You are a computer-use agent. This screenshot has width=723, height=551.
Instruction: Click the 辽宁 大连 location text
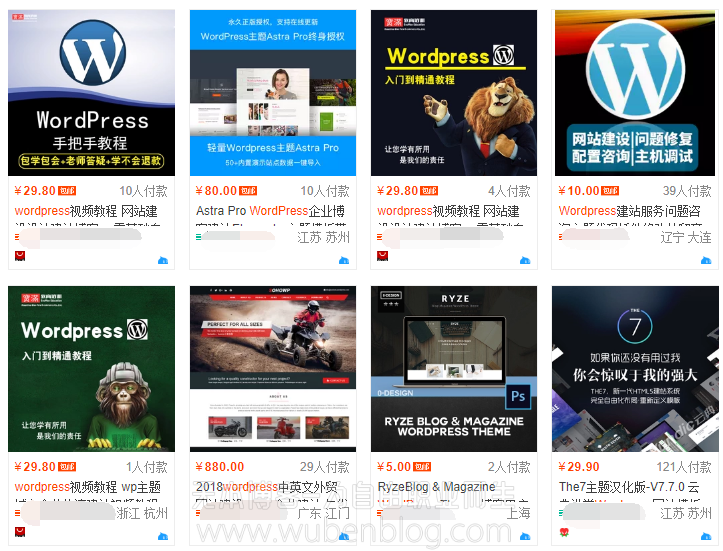click(686, 237)
